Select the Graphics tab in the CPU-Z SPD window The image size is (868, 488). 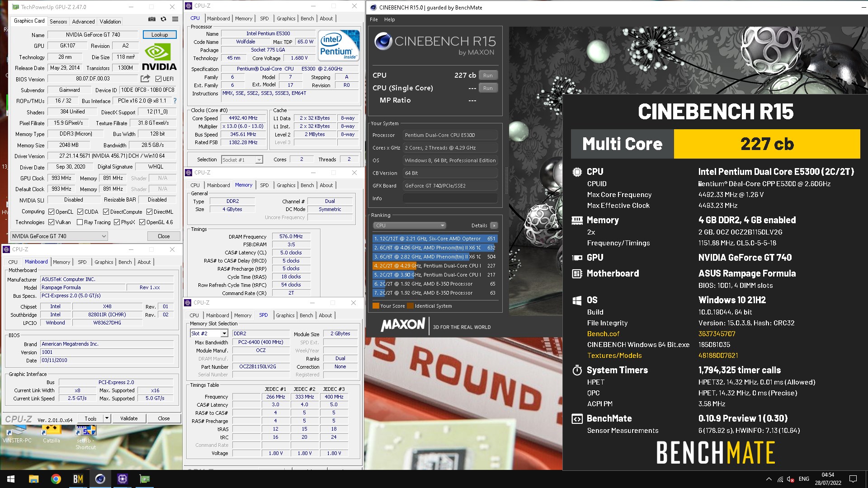[285, 315]
